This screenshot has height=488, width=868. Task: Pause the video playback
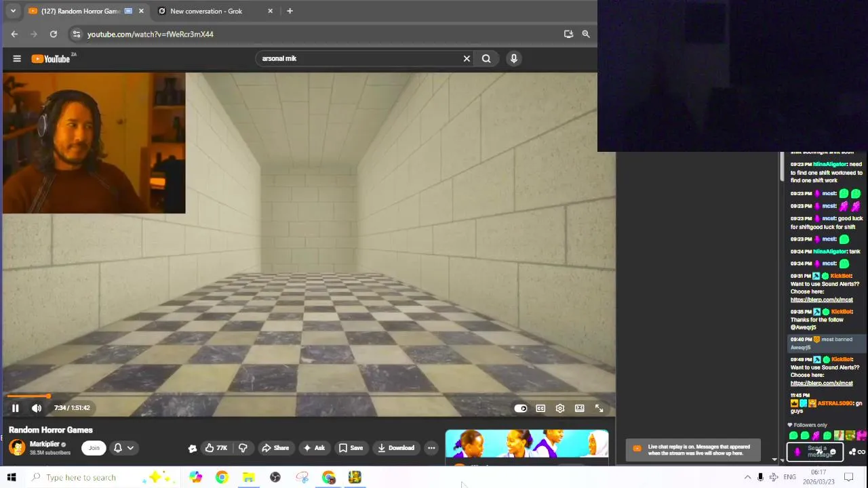tap(15, 408)
